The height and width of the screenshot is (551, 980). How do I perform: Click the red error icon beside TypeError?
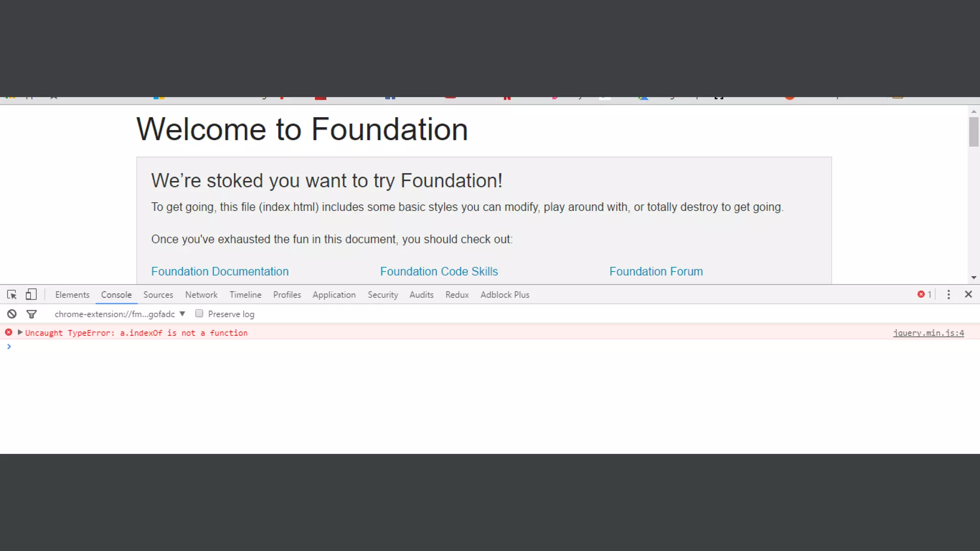click(9, 332)
